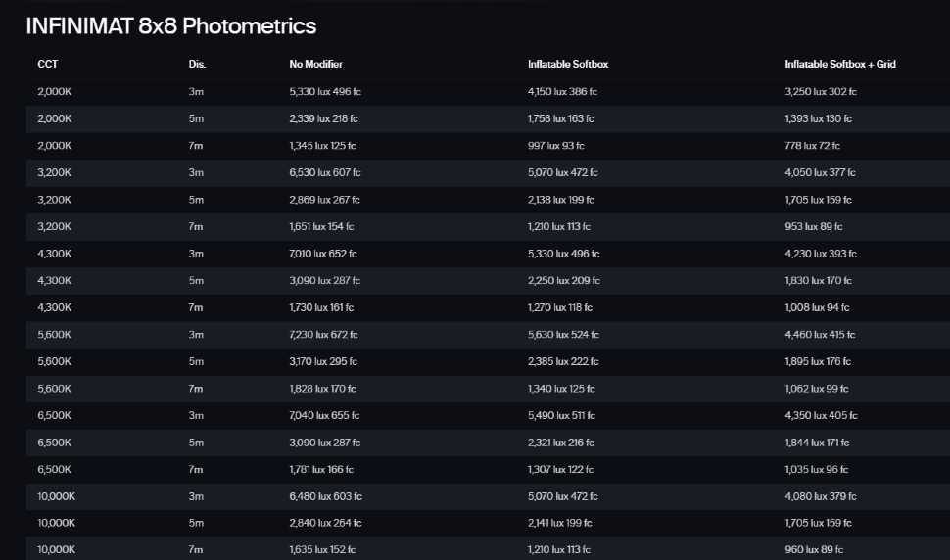Select the 1,307 lux 122 fc value
This screenshot has height=560, width=950.
point(560,469)
